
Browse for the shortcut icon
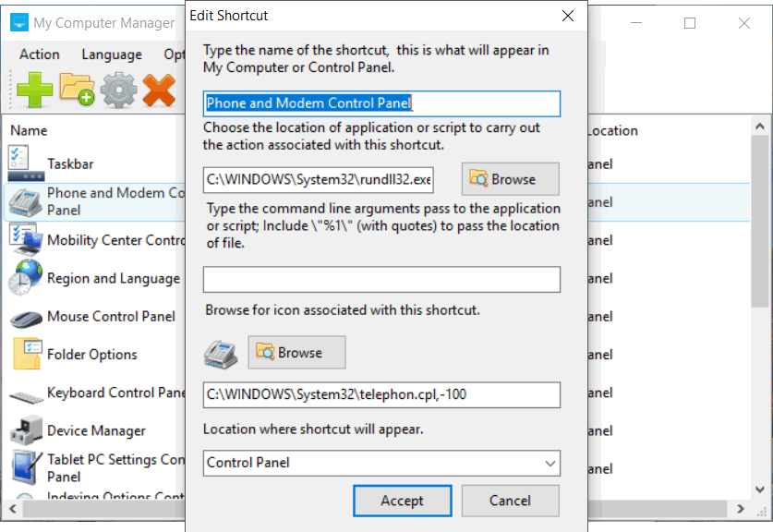click(296, 352)
